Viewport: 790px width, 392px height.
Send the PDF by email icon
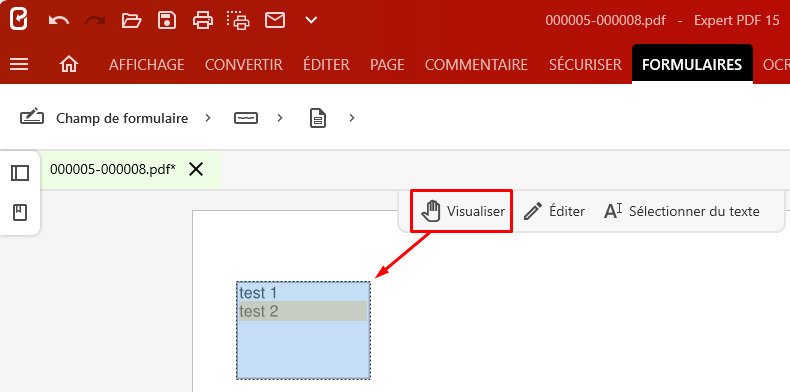(x=275, y=21)
